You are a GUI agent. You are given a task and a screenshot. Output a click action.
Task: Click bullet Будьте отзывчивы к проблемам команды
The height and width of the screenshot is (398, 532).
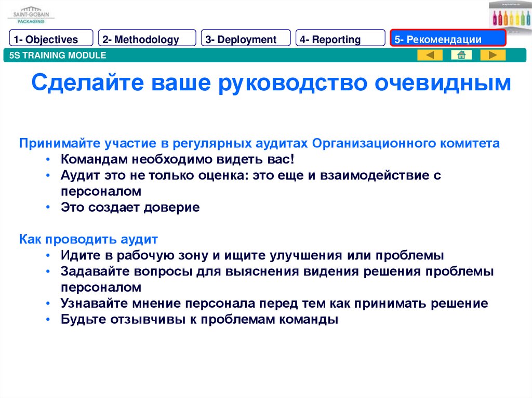coord(199,320)
